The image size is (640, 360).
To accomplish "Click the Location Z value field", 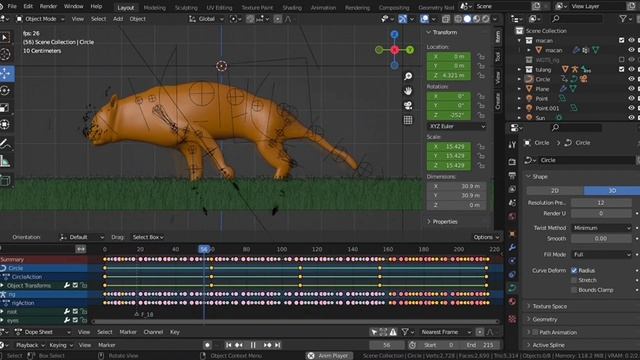I will click(x=449, y=76).
